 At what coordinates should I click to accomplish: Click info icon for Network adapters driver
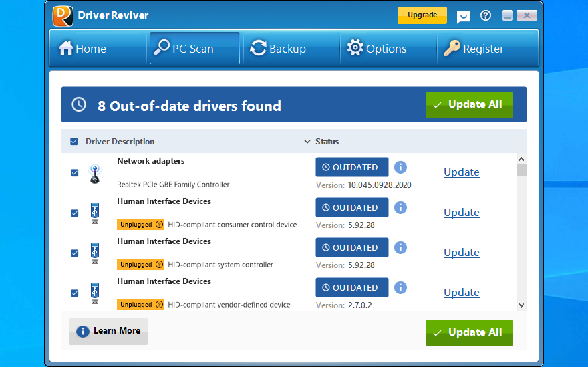pyautogui.click(x=400, y=167)
